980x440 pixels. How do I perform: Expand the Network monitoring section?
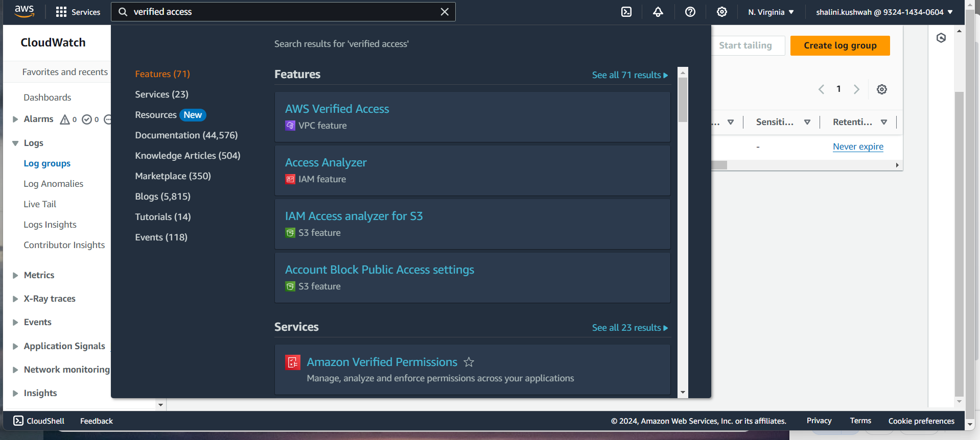click(x=15, y=370)
